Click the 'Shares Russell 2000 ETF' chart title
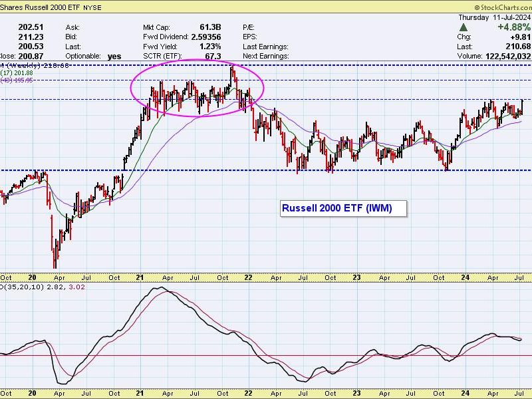The height and width of the screenshot is (399, 532). click(40, 7)
